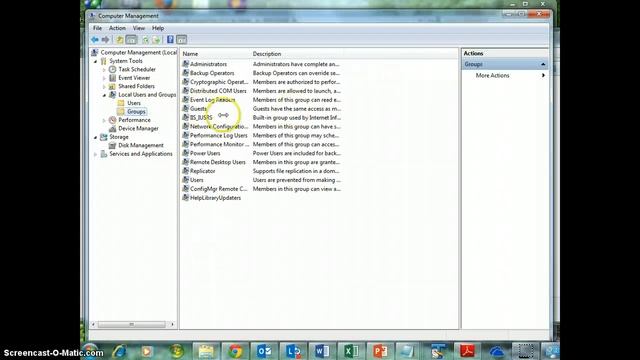Image resolution: width=640 pixels, height=360 pixels.
Task: Expand the Event Viewer tree node
Action: pos(104,78)
